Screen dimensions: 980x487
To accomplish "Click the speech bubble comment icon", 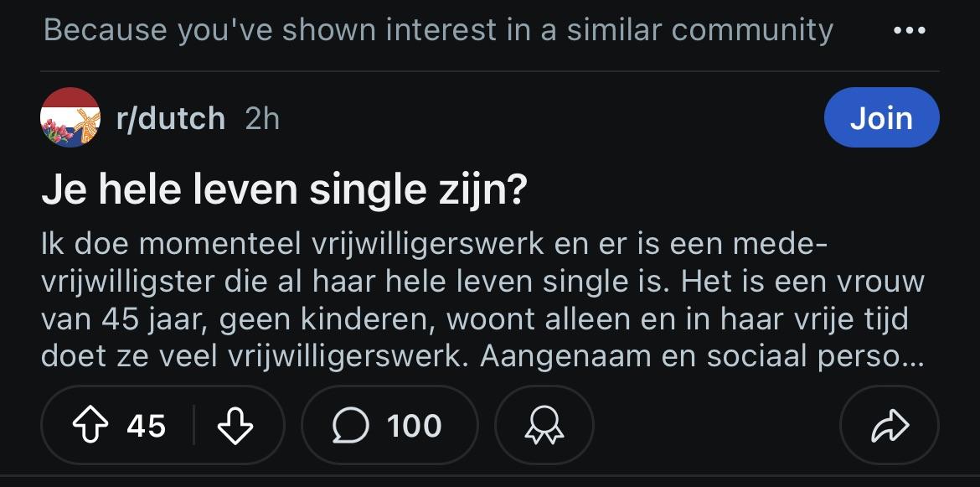I will [350, 426].
